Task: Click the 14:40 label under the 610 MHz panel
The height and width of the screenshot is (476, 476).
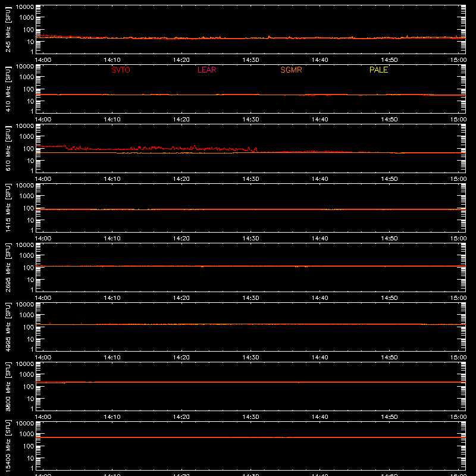Action: pyautogui.click(x=320, y=179)
